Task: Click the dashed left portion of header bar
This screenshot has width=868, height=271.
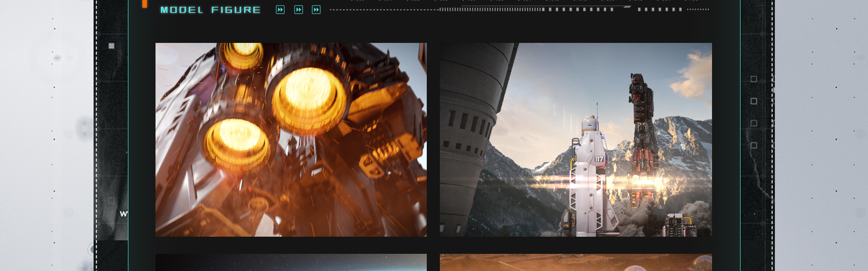Action: [x=384, y=9]
